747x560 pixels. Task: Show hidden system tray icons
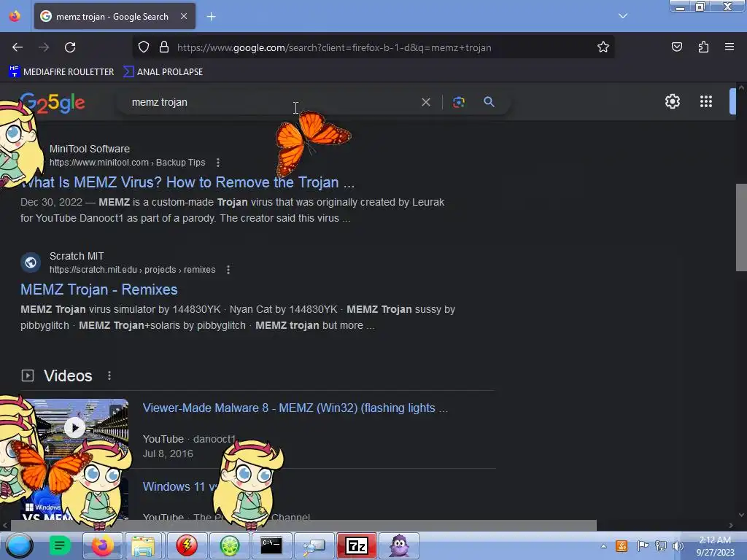point(603,546)
